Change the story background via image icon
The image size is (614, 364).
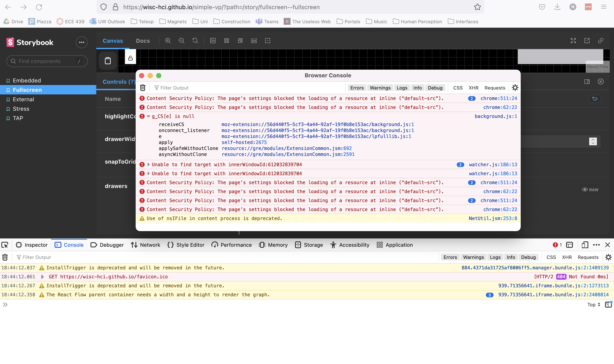213,41
